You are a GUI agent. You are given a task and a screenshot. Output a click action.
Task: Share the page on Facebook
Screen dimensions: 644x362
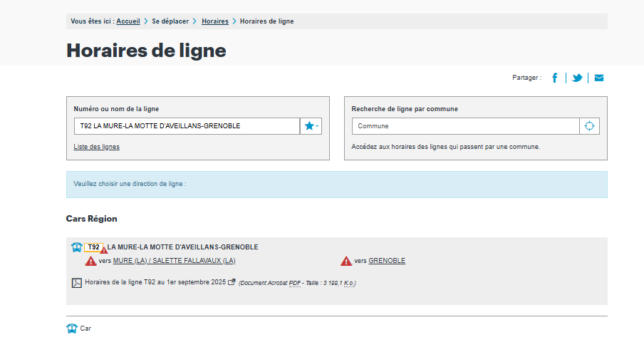coord(555,78)
